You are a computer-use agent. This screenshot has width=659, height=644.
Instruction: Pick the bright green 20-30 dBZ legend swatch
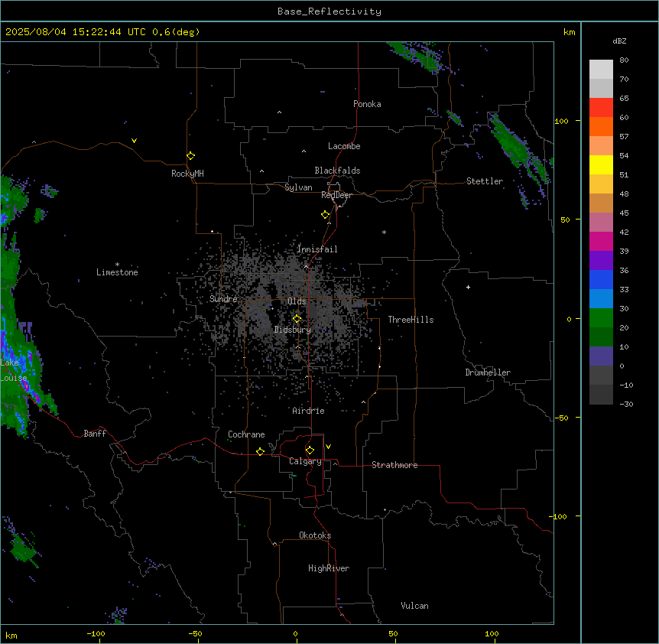601,318
